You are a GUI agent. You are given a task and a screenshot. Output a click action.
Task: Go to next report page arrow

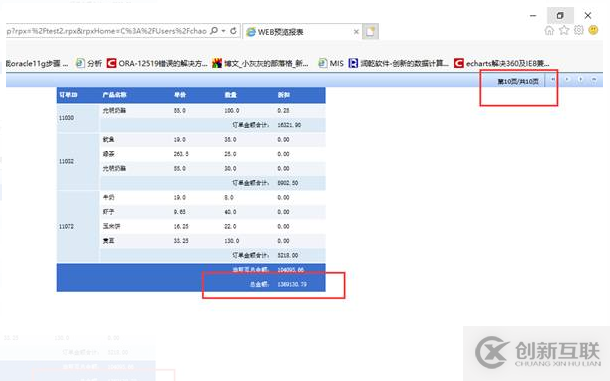pyautogui.click(x=580, y=80)
